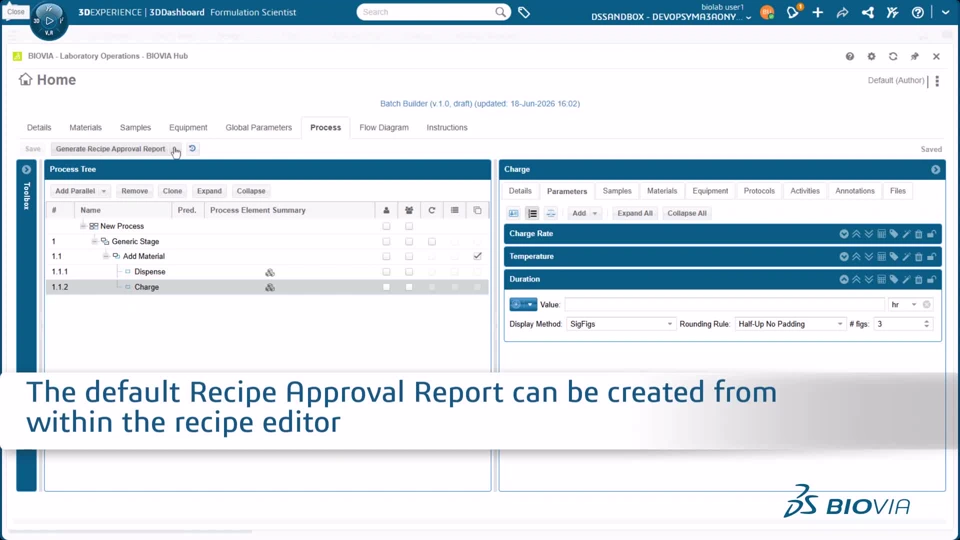Switch to the Flow Diagram tab
The height and width of the screenshot is (540, 960).
click(384, 127)
